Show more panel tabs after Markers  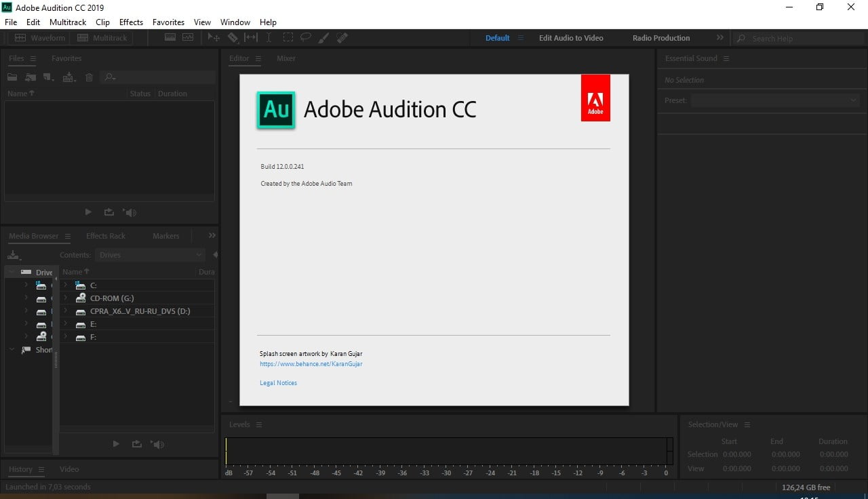pos(212,235)
